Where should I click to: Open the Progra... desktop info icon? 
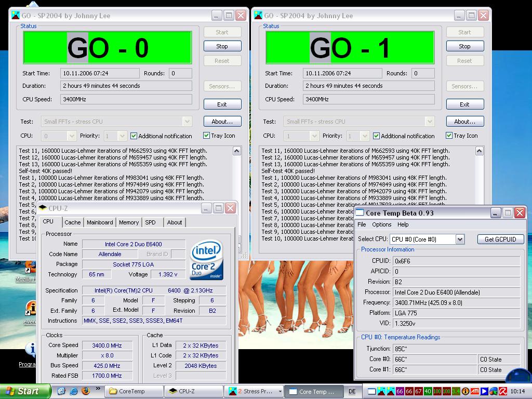[x=31, y=350]
